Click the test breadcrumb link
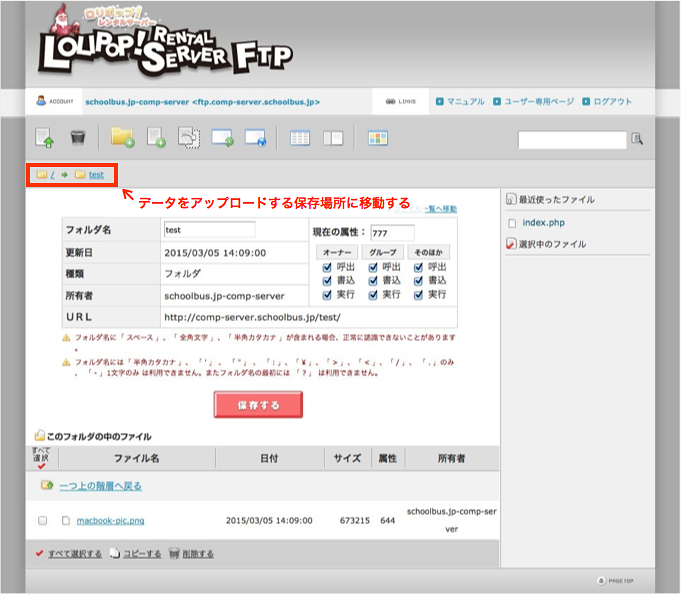Screen dimensions: 681x594 coord(96,175)
